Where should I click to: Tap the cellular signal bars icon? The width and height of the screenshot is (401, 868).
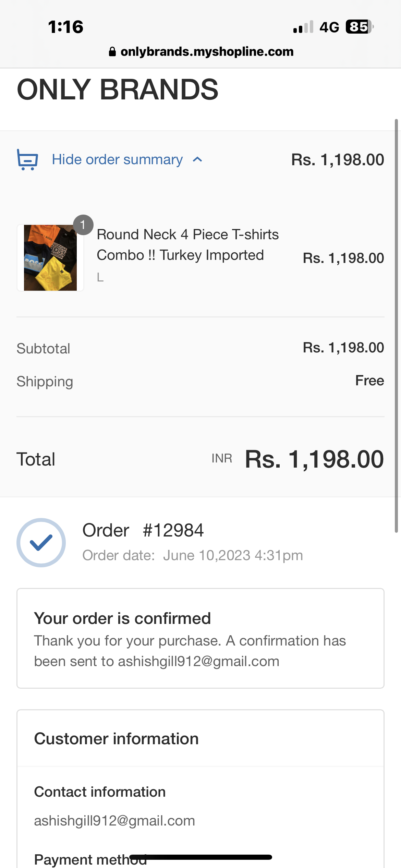[303, 27]
